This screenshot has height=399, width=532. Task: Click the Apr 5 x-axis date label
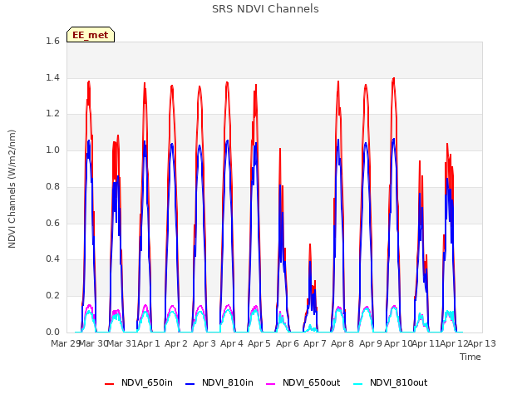[x=259, y=343]
